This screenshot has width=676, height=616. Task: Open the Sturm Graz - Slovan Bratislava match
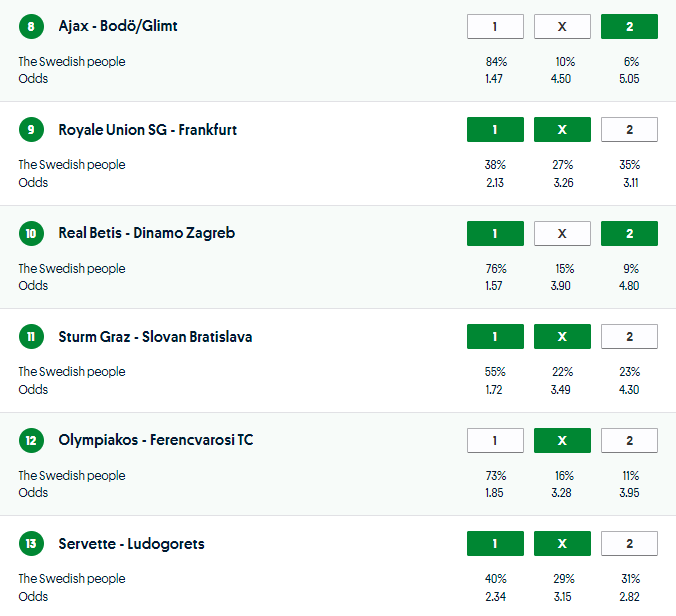pos(155,337)
